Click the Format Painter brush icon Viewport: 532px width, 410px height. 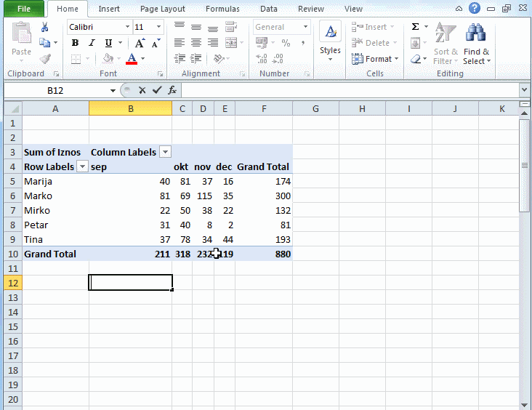[x=45, y=59]
